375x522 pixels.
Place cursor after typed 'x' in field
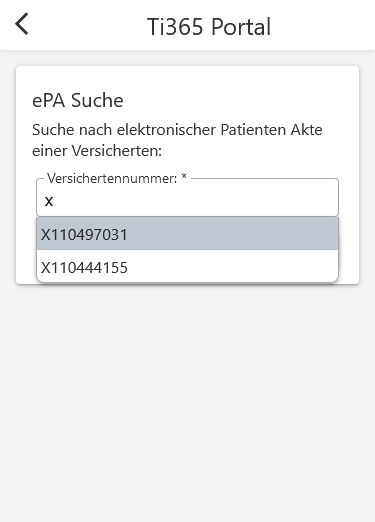55,201
